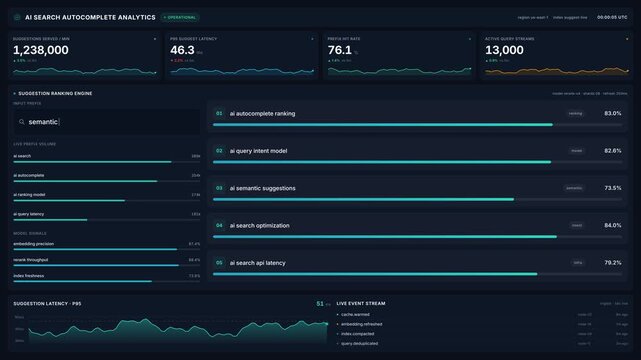641x360 pixels.
Task: Click the 83.0% score bar for autocomplete ranking
Action: coord(417,125)
